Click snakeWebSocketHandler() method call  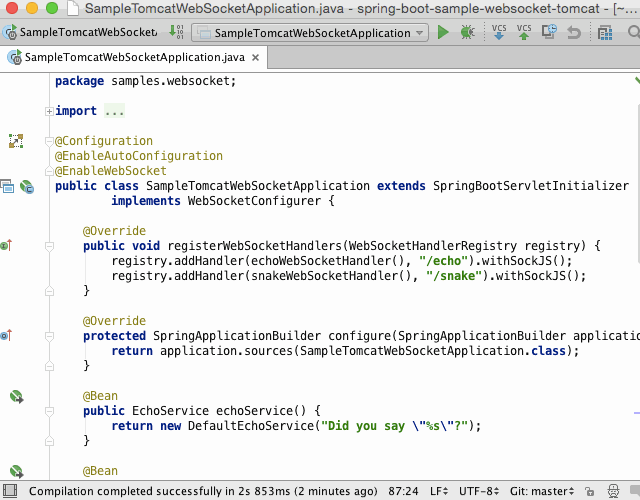331,276
